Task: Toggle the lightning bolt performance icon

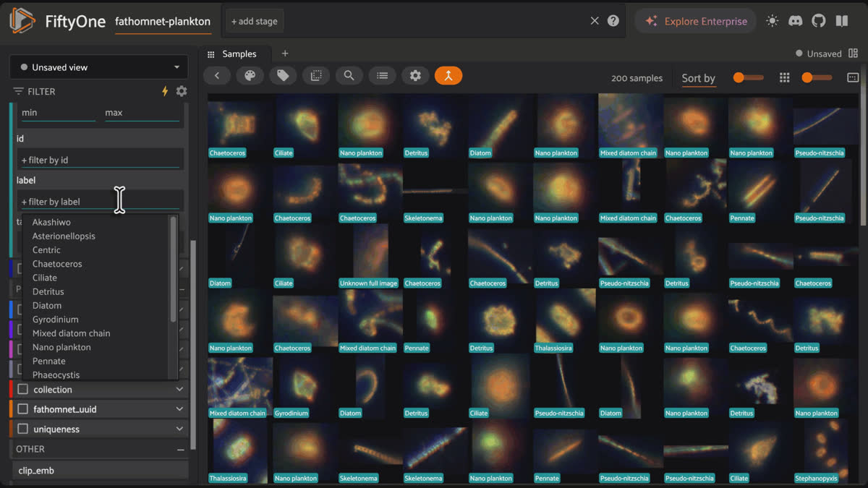Action: click(165, 91)
